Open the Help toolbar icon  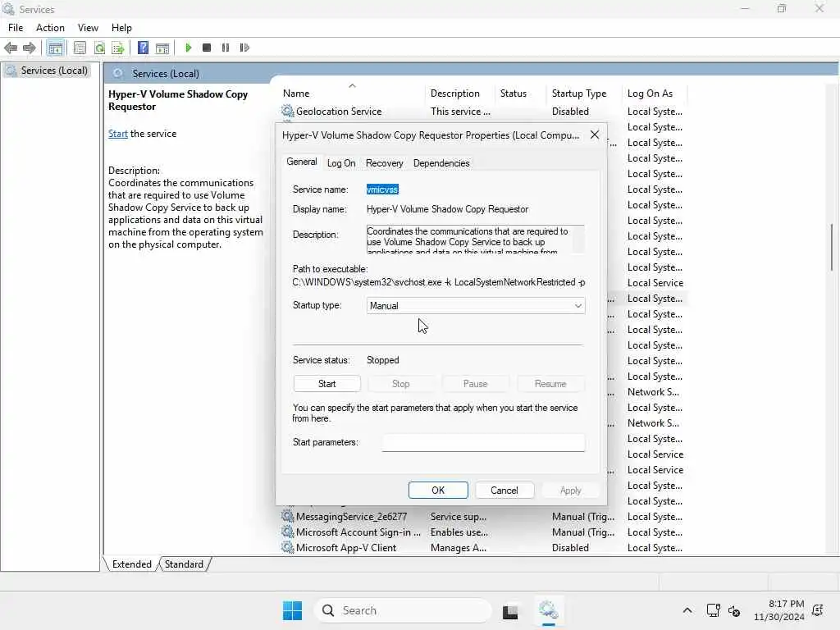143,48
